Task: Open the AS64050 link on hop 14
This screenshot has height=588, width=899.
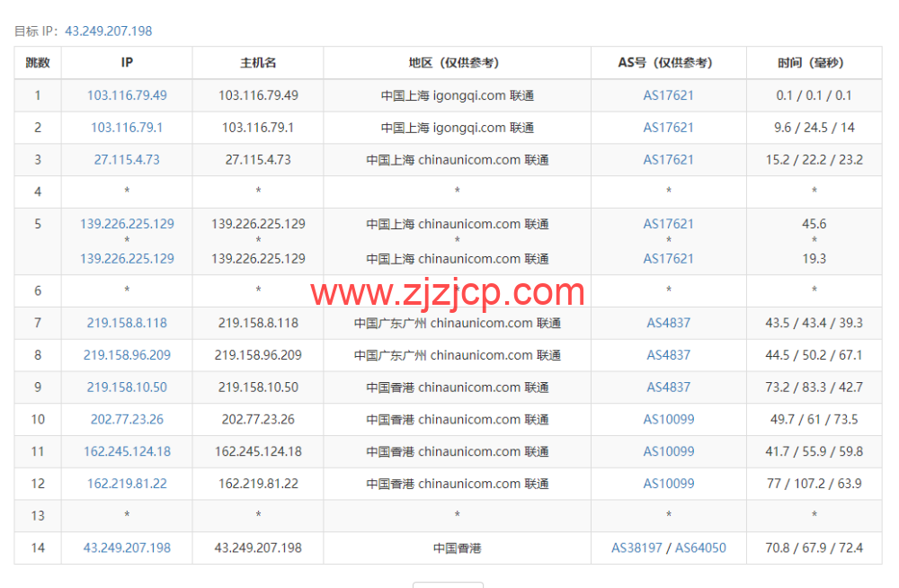Action: [x=698, y=548]
